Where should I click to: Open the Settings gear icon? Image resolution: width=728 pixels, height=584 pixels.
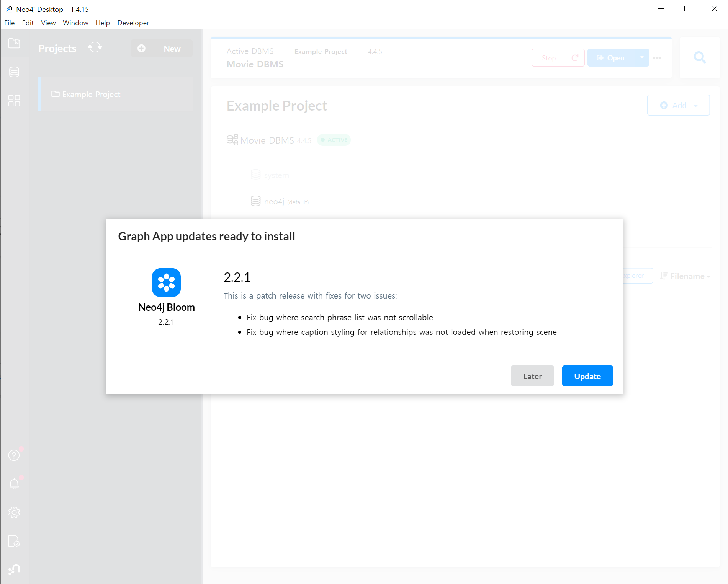pyautogui.click(x=14, y=512)
